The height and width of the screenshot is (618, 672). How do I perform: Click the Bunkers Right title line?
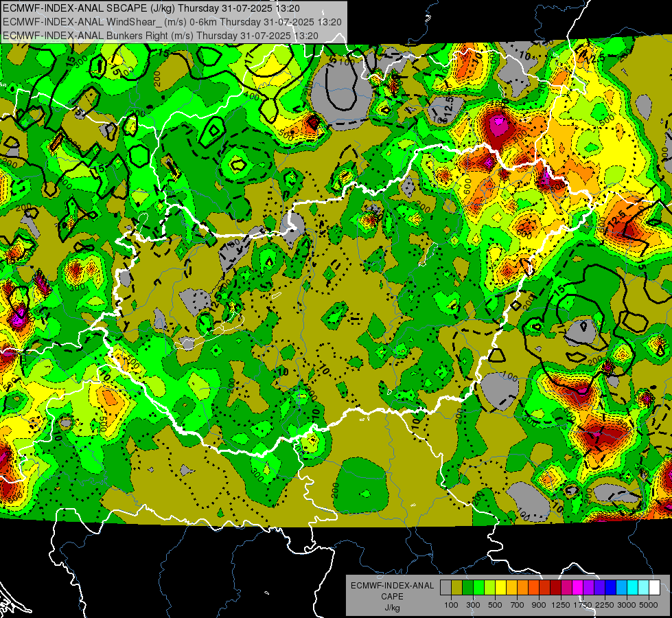pyautogui.click(x=161, y=36)
